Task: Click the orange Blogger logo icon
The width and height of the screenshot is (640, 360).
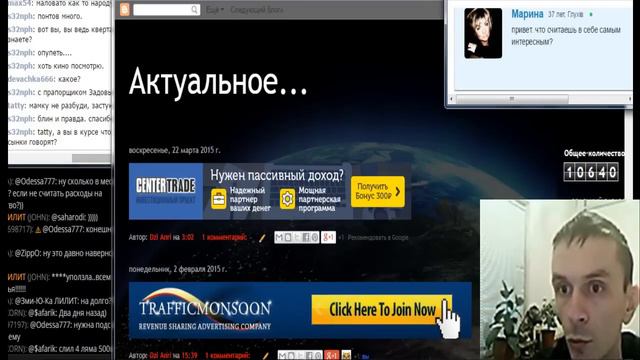Action: [124, 9]
